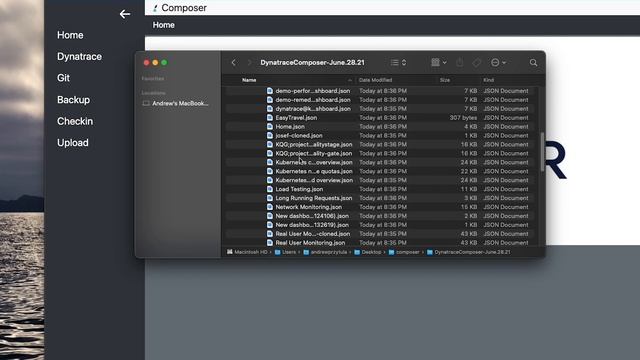Click the file icon beside josef-cloned.json
Viewport: 640px width, 360px height.
(270, 136)
